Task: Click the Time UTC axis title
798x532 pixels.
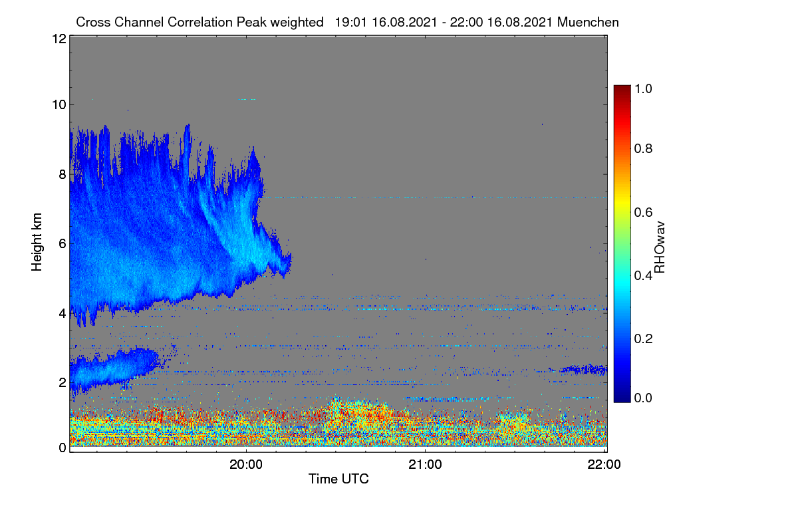Action: (338, 479)
